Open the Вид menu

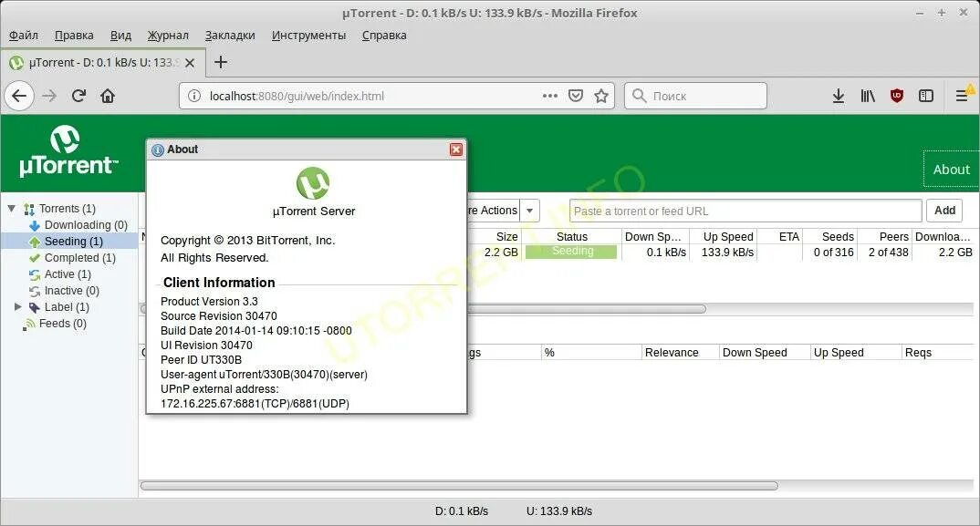click(120, 35)
